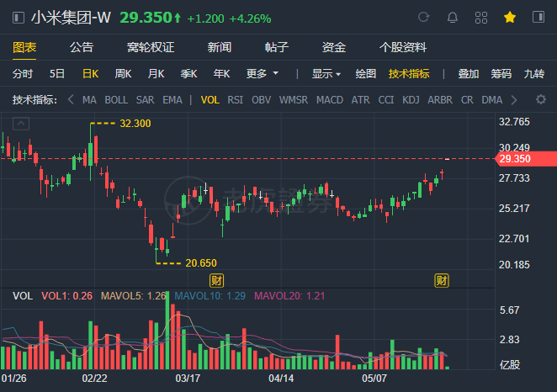Image resolution: width=557 pixels, height=392 pixels.
Task: Select the DMA sub-indicator
Action: [x=491, y=100]
